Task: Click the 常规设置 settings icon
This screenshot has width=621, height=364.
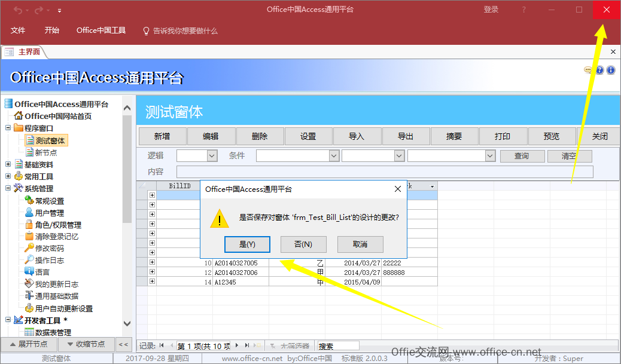Action: click(x=29, y=200)
